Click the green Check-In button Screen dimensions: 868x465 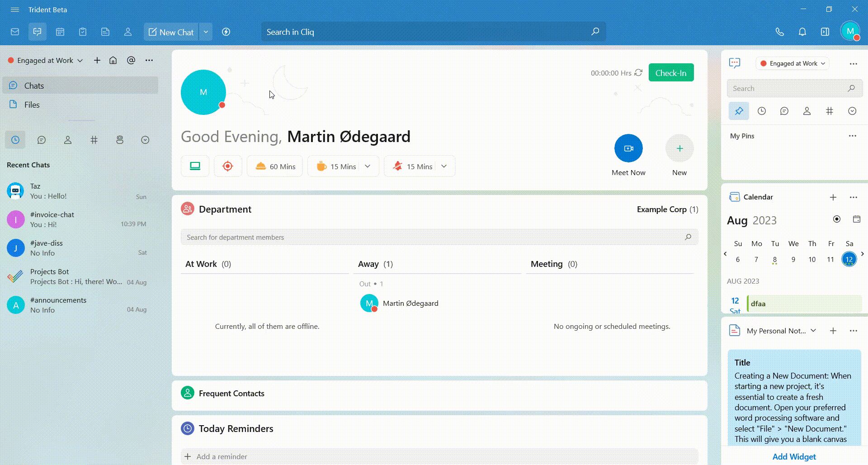tap(671, 72)
